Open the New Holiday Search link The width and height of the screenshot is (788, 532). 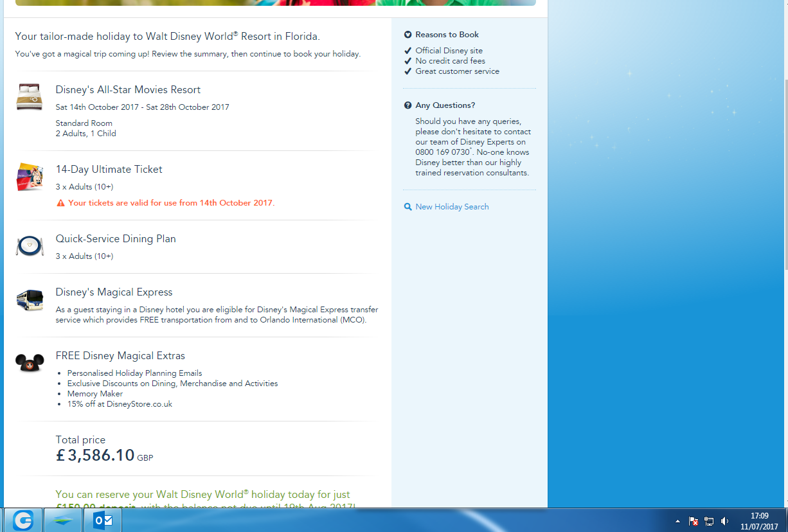click(452, 207)
